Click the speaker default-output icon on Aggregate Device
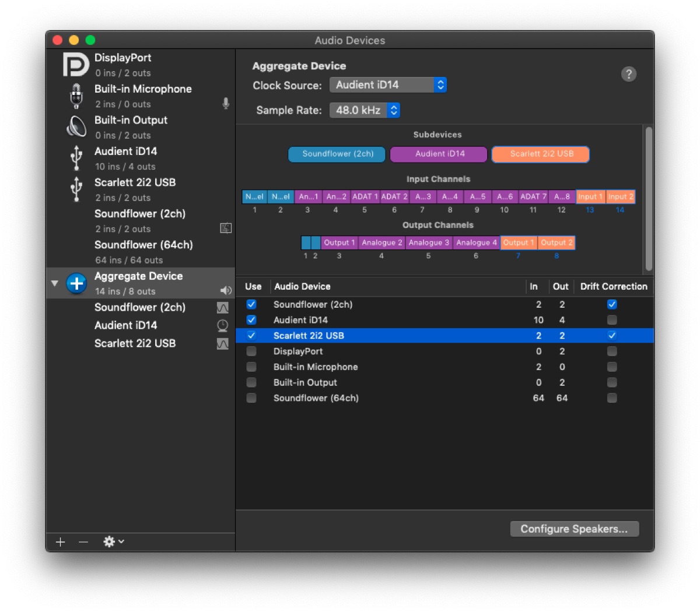This screenshot has width=700, height=612. pyautogui.click(x=226, y=290)
